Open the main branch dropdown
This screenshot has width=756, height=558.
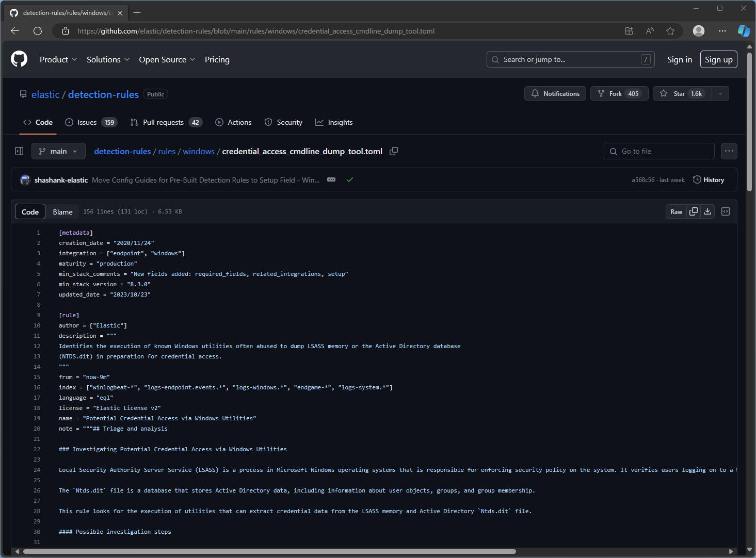point(58,151)
